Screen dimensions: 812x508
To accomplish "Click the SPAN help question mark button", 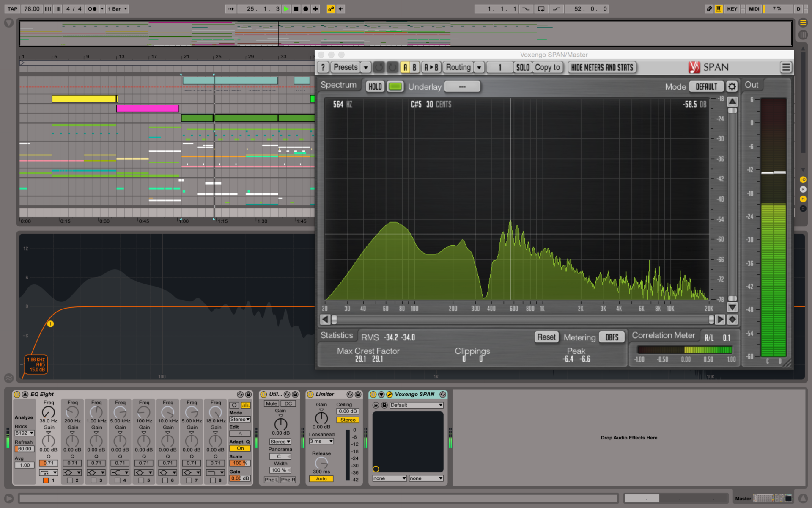I will [323, 67].
